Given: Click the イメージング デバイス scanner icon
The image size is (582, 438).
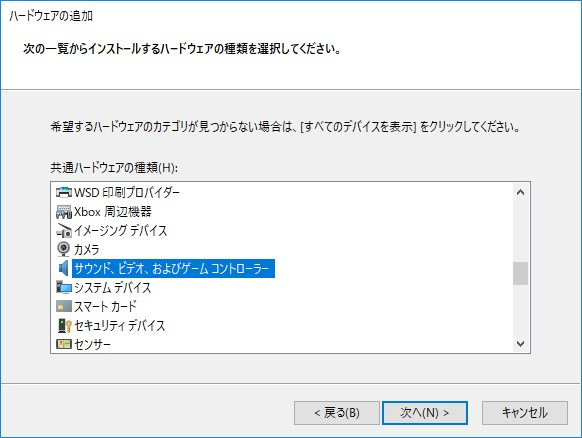Looking at the screenshot, I should [63, 231].
